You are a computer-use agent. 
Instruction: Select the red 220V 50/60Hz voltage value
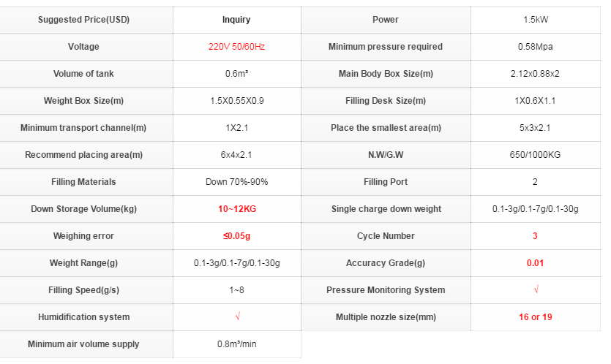236,47
